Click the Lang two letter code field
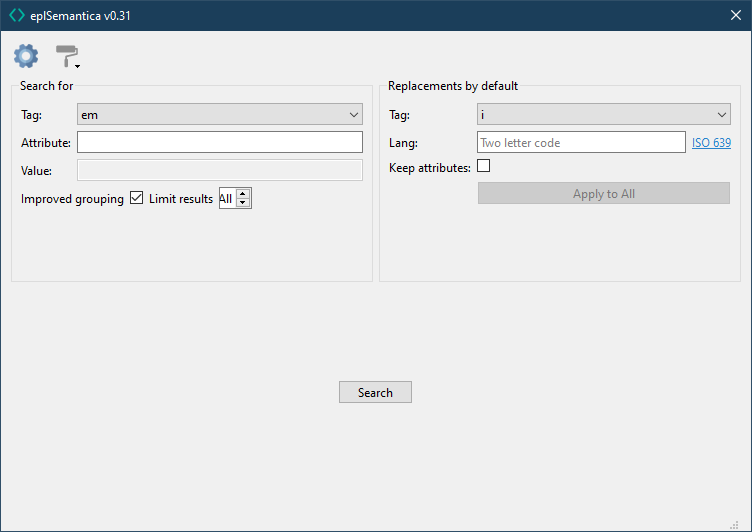This screenshot has height=532, width=752. [581, 142]
